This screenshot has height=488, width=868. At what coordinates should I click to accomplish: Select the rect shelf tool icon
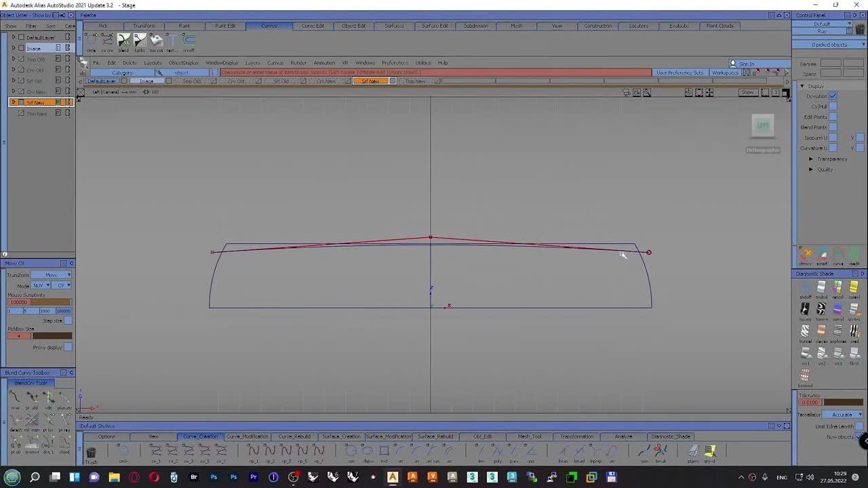pyautogui.click(x=384, y=451)
